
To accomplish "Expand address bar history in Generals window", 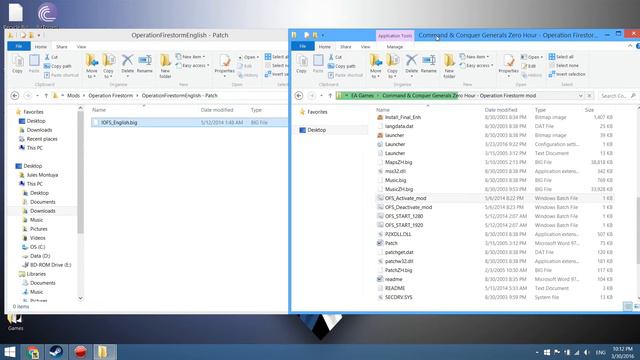I will 580,96.
